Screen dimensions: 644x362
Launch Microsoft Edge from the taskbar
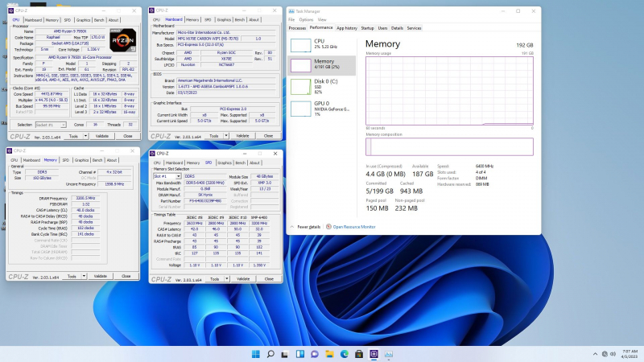point(344,354)
